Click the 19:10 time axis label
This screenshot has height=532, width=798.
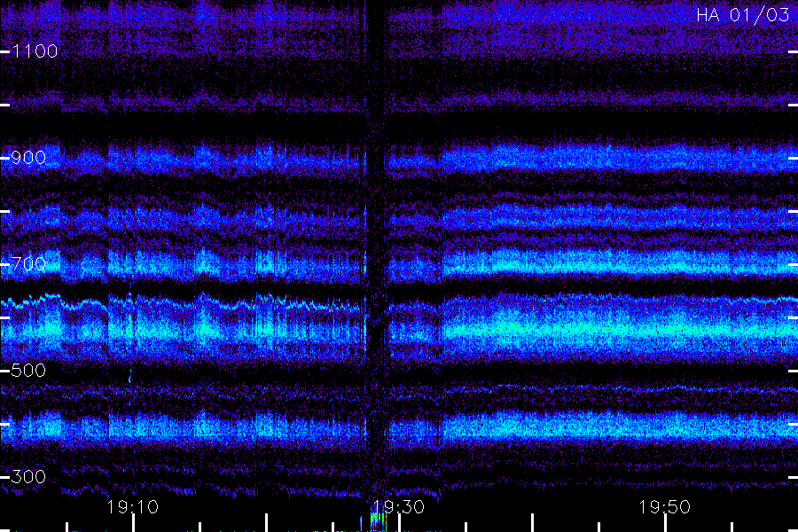tap(133, 507)
